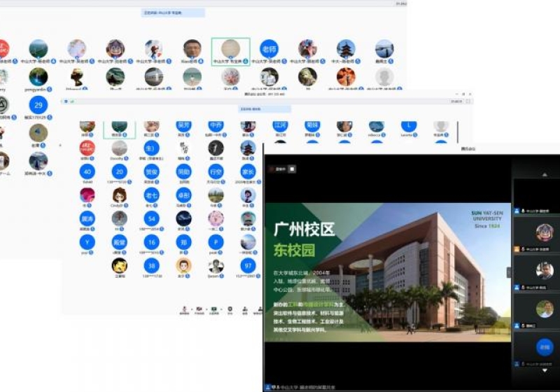Click the blue avatar numbered 54

pyautogui.click(x=151, y=219)
